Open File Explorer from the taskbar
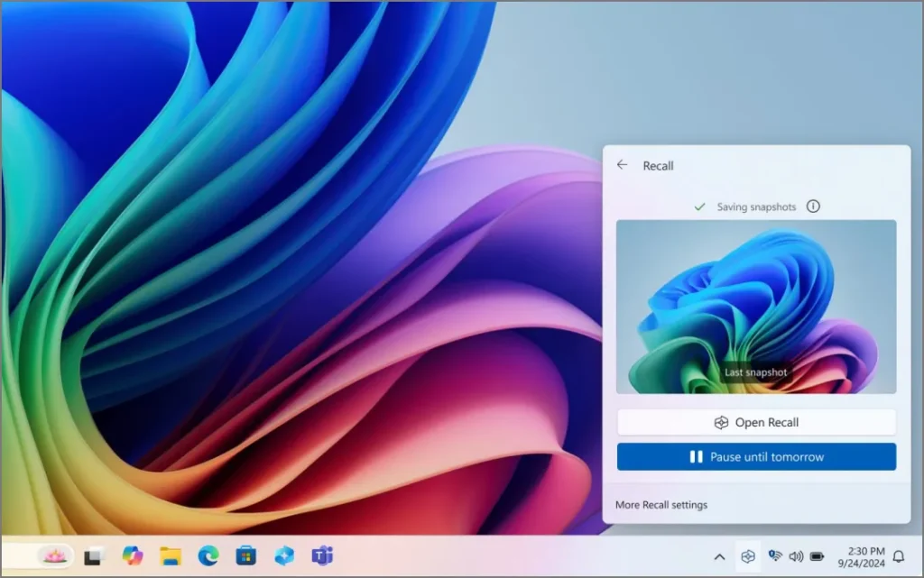 pos(171,555)
